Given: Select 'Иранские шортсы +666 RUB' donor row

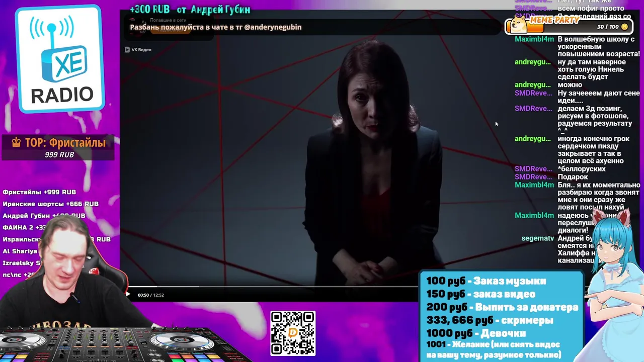Looking at the screenshot, I should coord(50,204).
